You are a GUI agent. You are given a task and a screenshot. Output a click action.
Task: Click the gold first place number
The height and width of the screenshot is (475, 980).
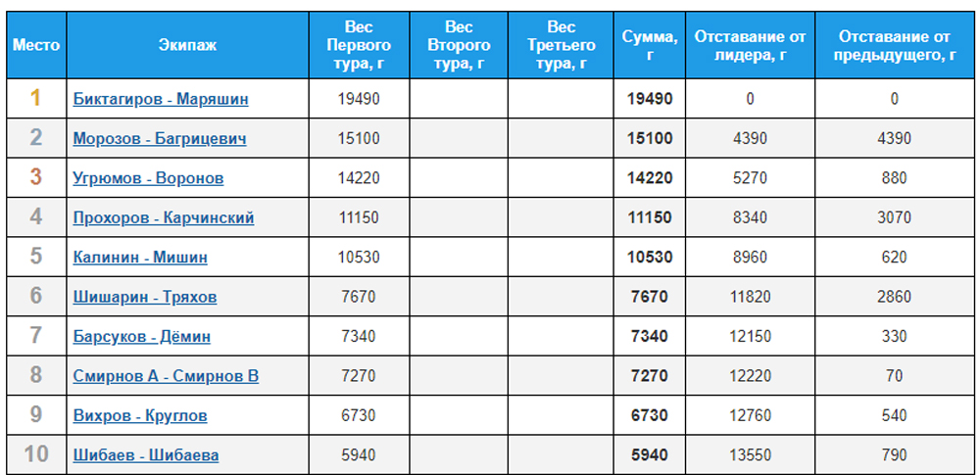click(35, 98)
